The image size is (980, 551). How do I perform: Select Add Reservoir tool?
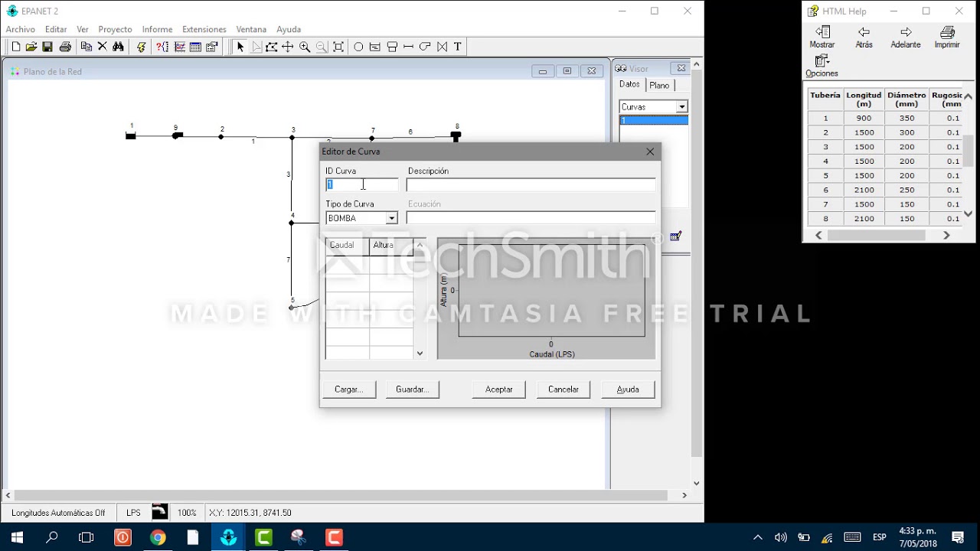click(x=374, y=47)
